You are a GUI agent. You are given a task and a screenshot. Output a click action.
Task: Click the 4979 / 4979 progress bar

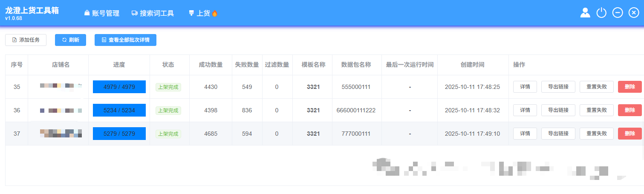click(x=119, y=87)
